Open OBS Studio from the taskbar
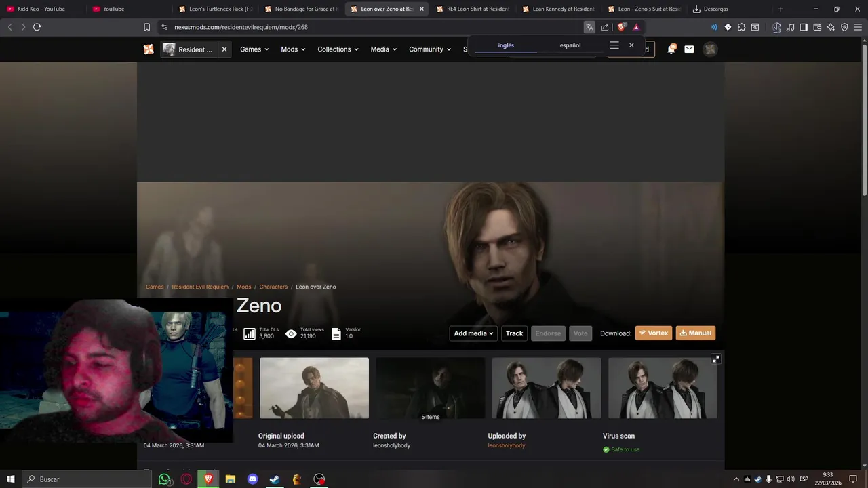The width and height of the screenshot is (868, 488). tap(319, 479)
